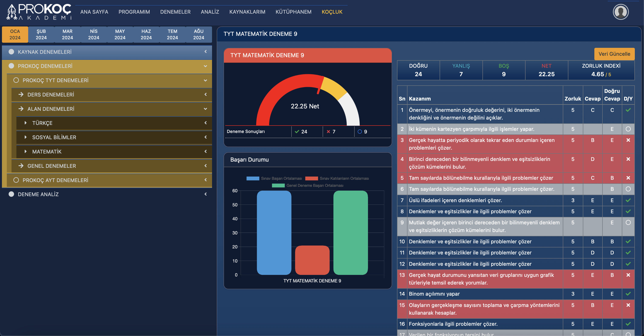
Task: Click the ProKoç Akademi logo
Action: pyautogui.click(x=39, y=12)
